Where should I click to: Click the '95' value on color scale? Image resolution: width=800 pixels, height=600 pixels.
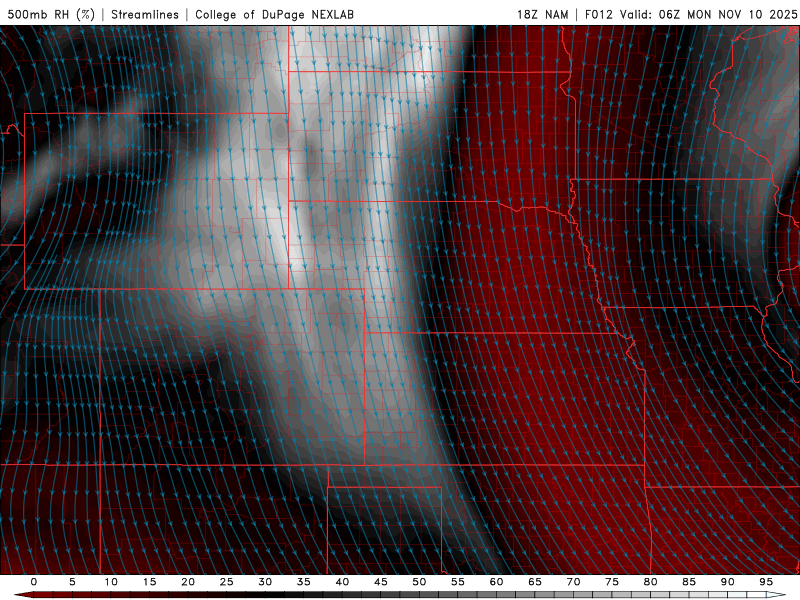(766, 582)
